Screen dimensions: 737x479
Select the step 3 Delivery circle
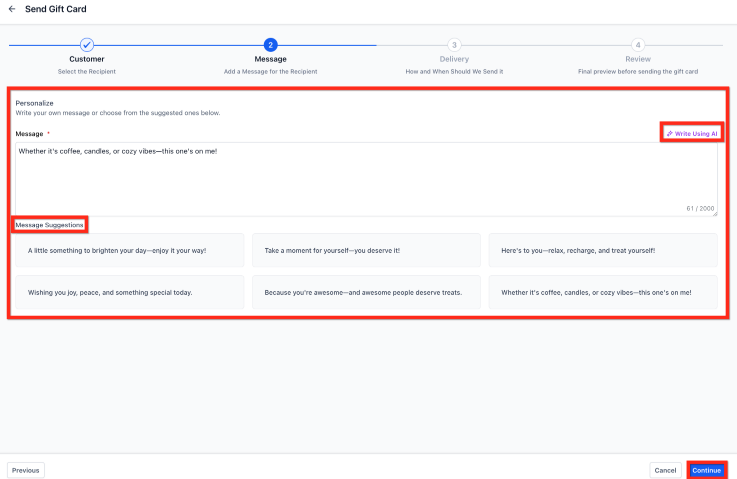[x=454, y=45]
